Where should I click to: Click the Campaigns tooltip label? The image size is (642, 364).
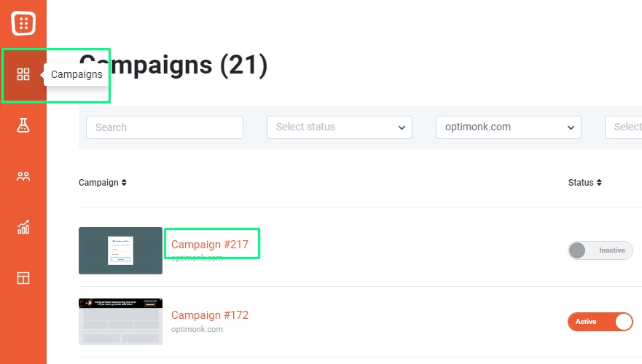tap(77, 74)
